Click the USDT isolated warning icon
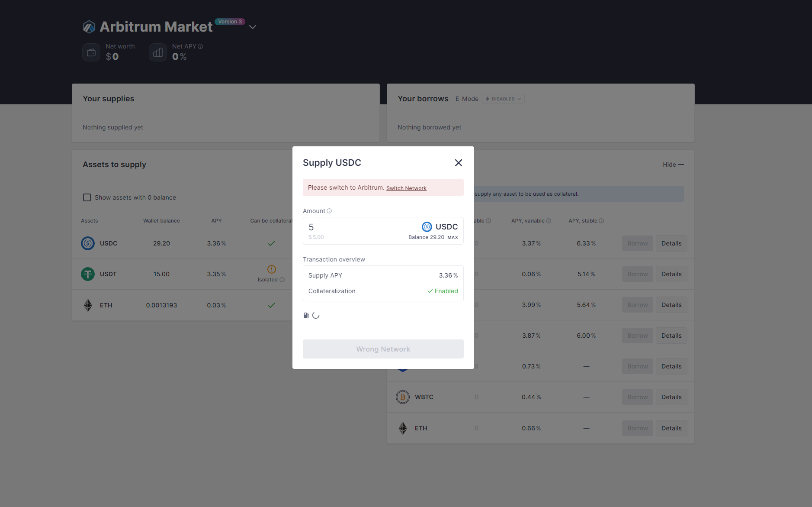This screenshot has width=812, height=507. [272, 269]
